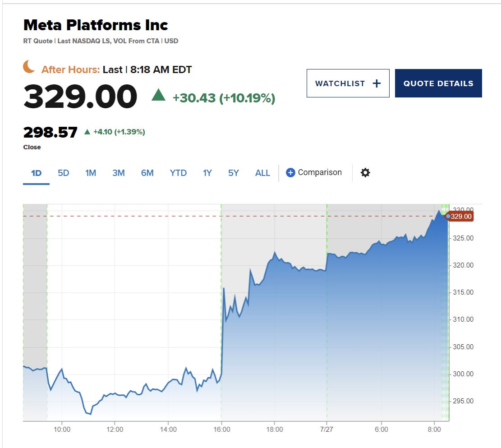Image resolution: width=501 pixels, height=448 pixels.
Task: Show the 3M chart range
Action: [x=119, y=173]
